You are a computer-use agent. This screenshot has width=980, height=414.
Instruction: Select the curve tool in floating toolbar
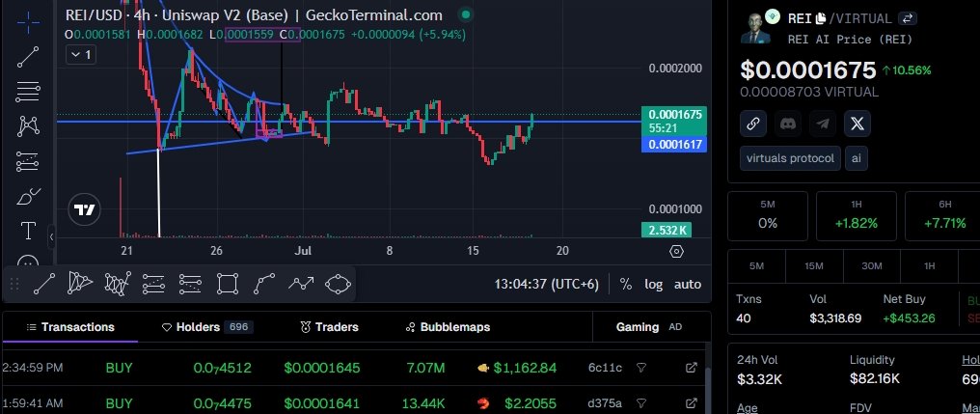pos(264,284)
